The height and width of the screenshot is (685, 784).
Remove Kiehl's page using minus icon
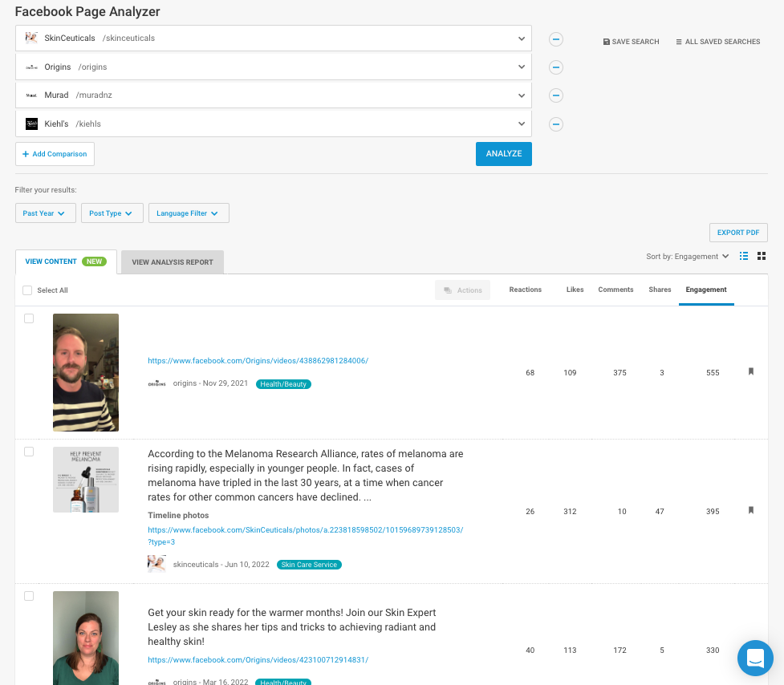(556, 124)
